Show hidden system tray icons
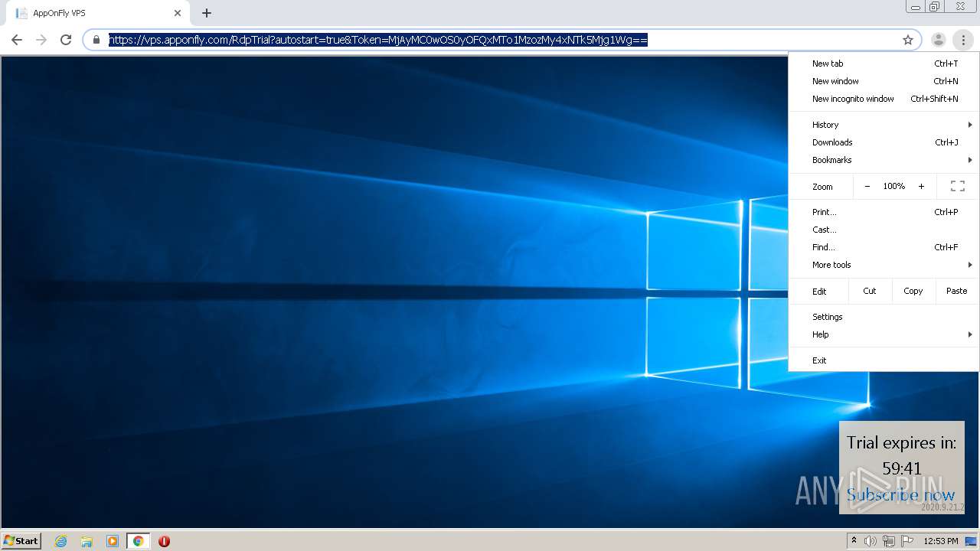The width and height of the screenshot is (980, 551). pyautogui.click(x=854, y=541)
